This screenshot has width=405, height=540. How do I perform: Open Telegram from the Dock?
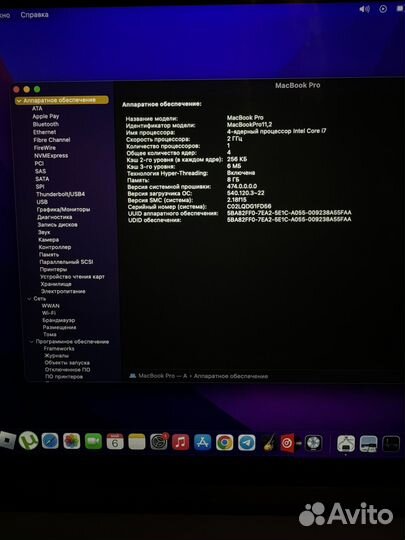247,443
